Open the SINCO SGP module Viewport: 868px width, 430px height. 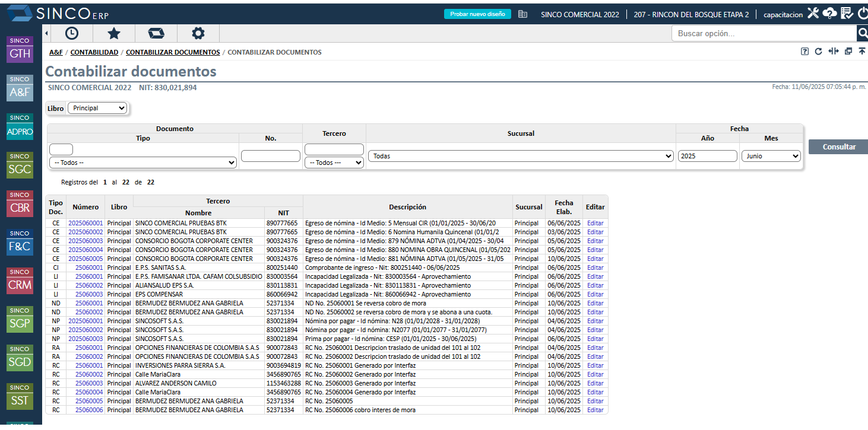(x=20, y=319)
